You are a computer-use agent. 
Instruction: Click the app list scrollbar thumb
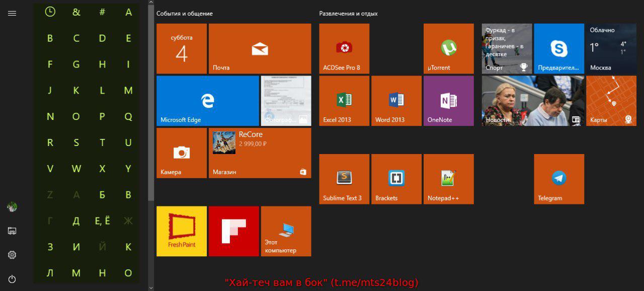[151, 104]
